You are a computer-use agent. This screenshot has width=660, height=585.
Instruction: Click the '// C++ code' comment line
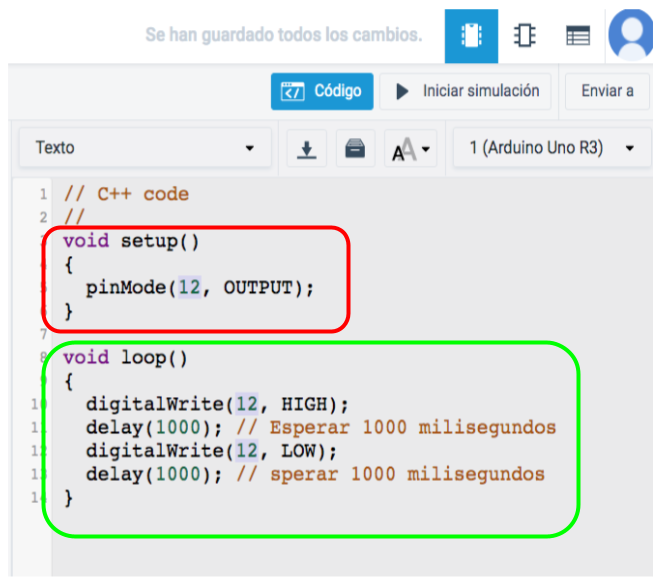(x=126, y=194)
